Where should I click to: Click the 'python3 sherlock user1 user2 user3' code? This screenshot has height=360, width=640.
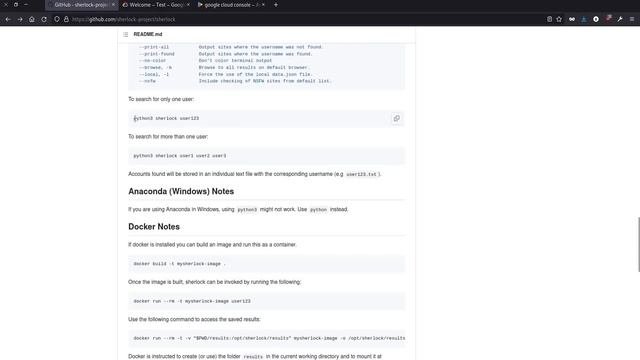pyautogui.click(x=180, y=156)
